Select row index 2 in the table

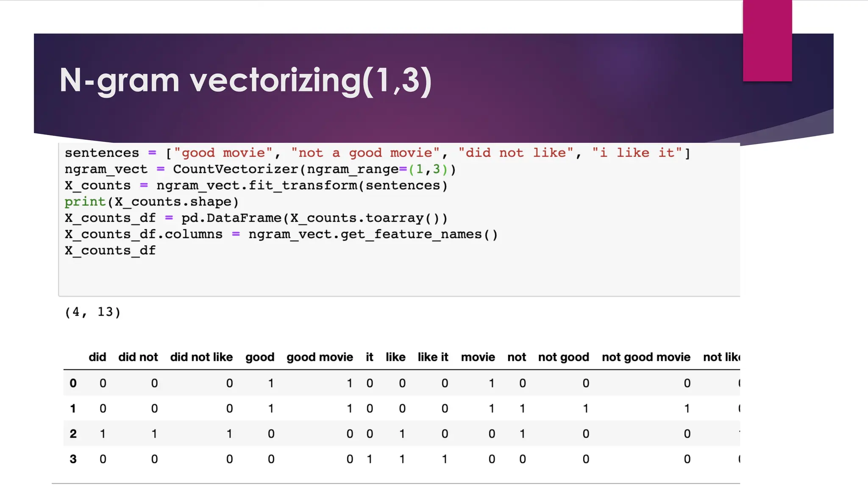point(73,434)
